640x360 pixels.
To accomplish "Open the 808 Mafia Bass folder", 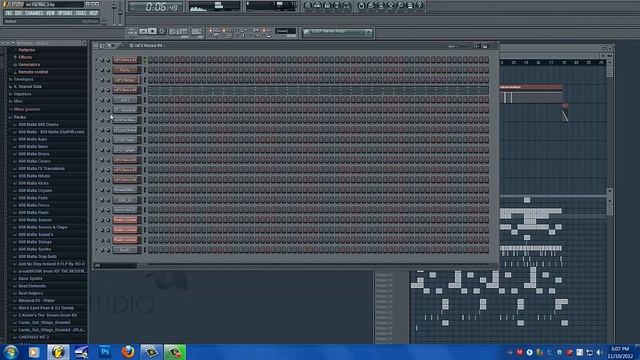I will click(x=33, y=147).
